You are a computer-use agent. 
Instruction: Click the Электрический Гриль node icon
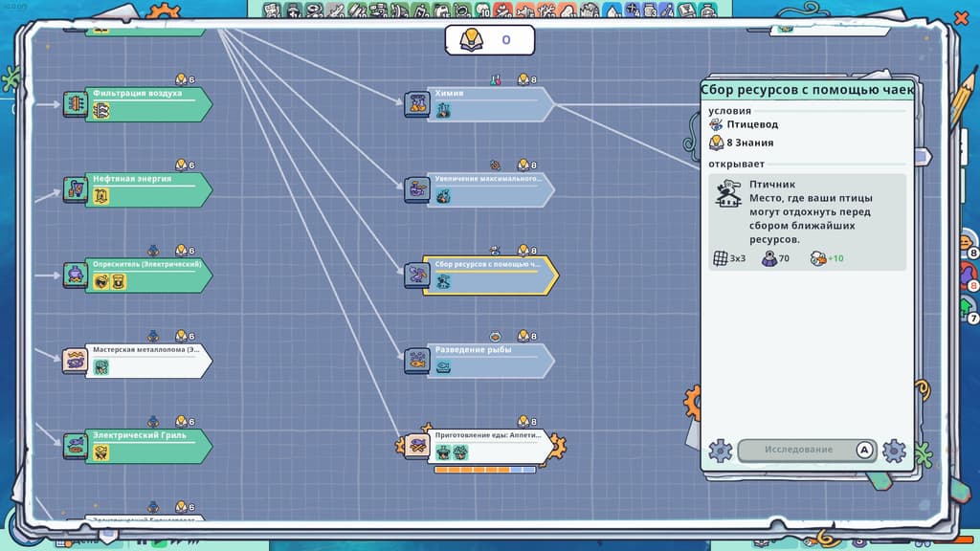pyautogui.click(x=75, y=446)
